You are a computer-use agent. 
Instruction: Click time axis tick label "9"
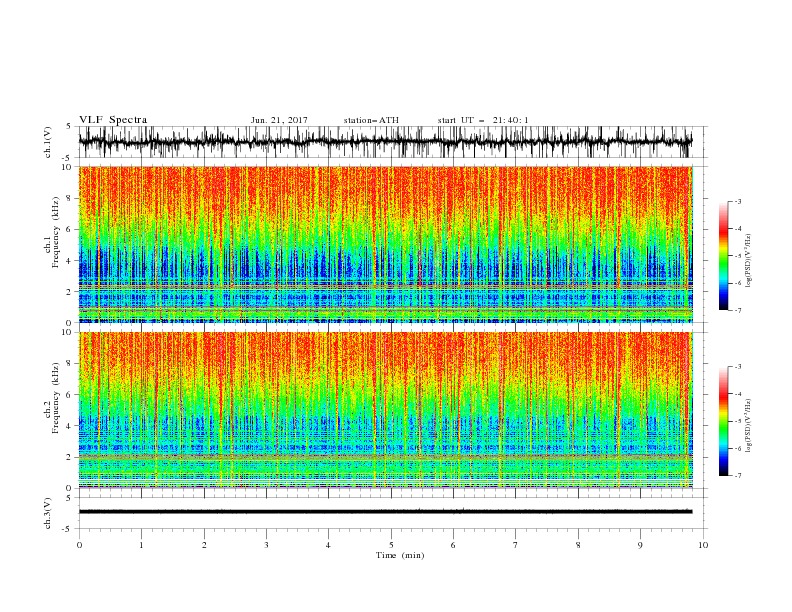point(640,545)
